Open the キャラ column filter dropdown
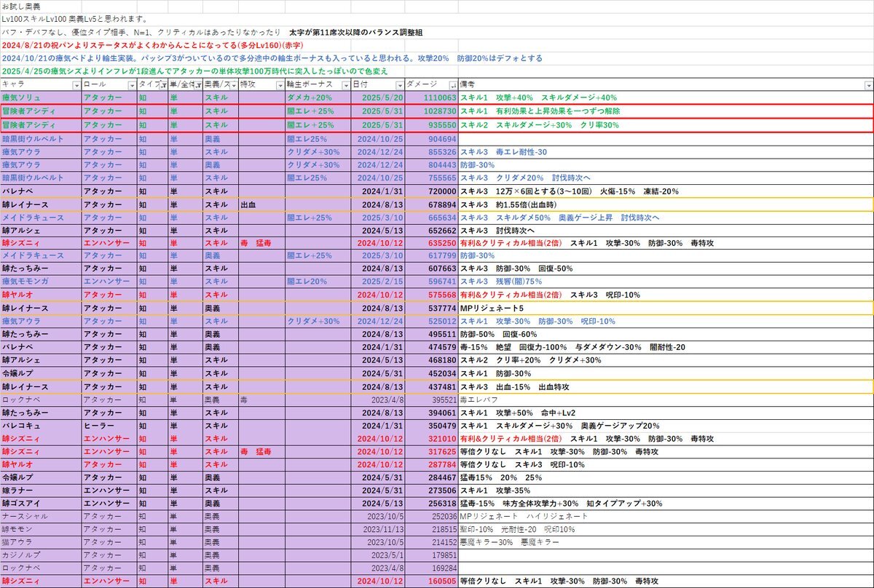 [x=76, y=85]
